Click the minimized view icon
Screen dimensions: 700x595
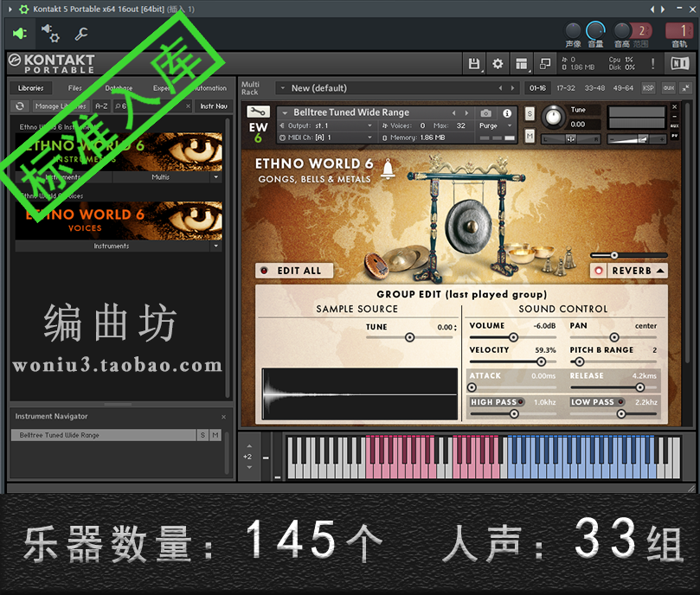pos(544,63)
